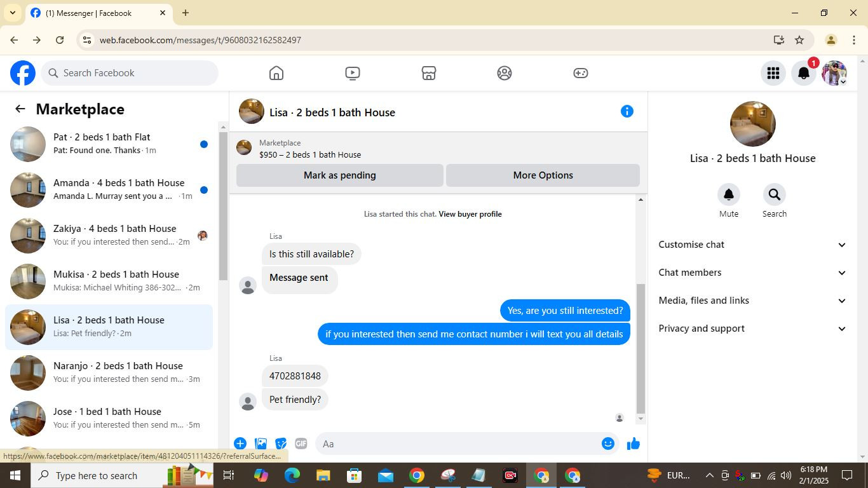Open the Gaming controller icon
The image size is (868, 488).
(581, 73)
